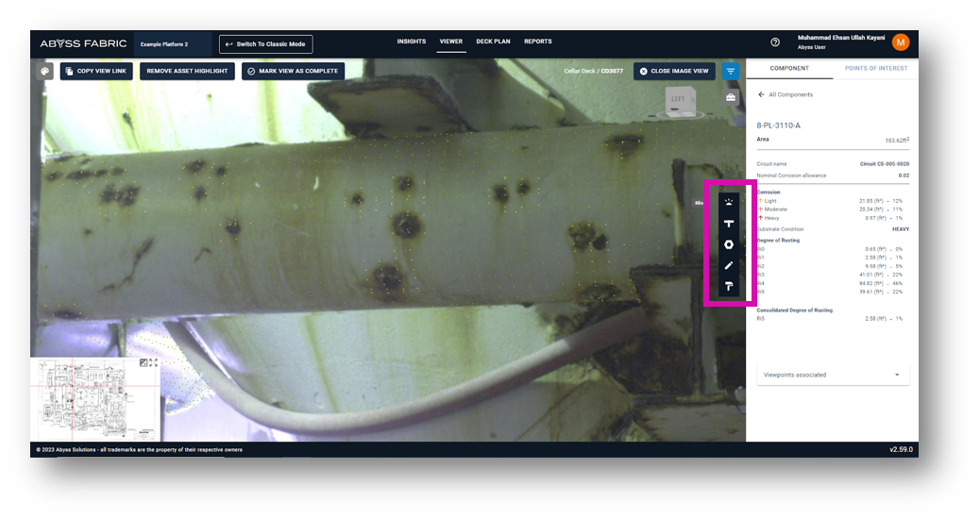Open the color palette icon
This screenshot has width=980, height=519.
coord(44,71)
